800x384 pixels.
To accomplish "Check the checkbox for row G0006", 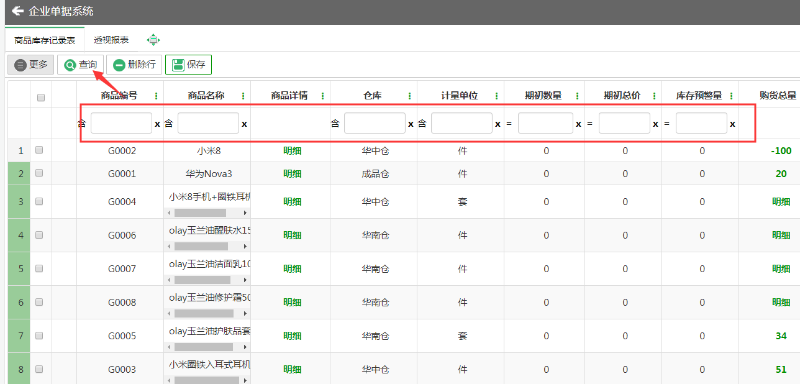I will point(39,235).
